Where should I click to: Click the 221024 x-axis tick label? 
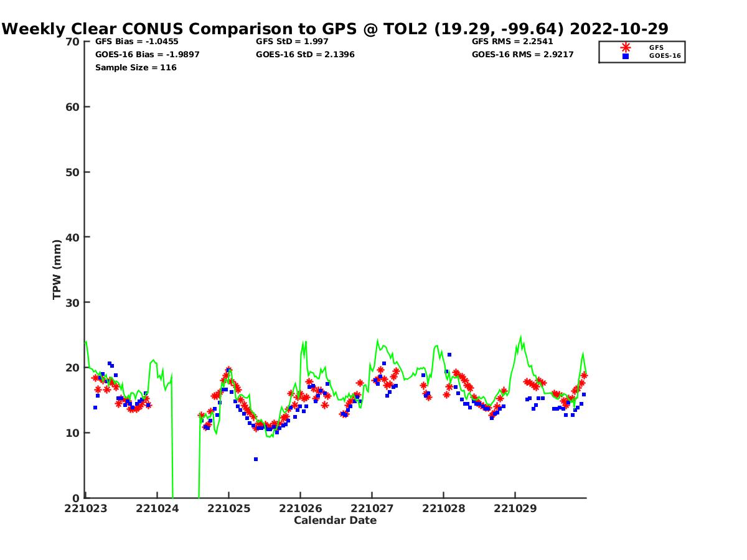157,509
